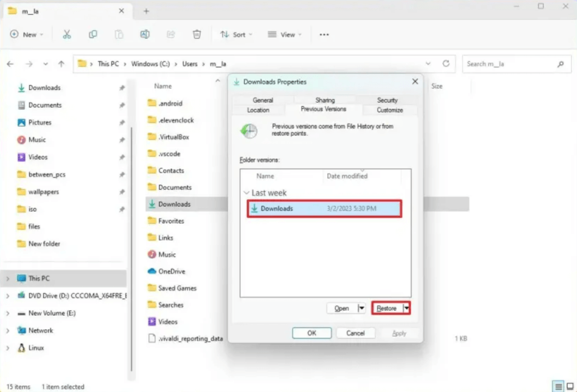Switch to the Customize tab
The height and width of the screenshot is (392, 577).
(389, 109)
